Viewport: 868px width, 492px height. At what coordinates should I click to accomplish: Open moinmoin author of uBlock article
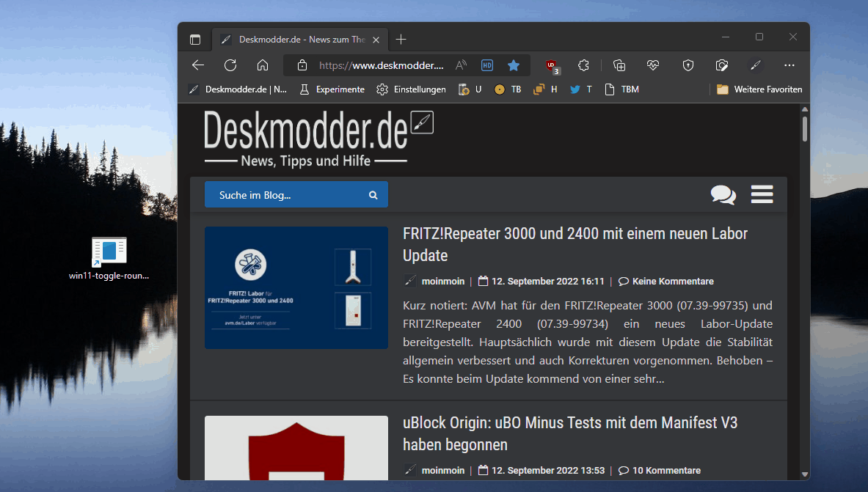[x=443, y=471]
